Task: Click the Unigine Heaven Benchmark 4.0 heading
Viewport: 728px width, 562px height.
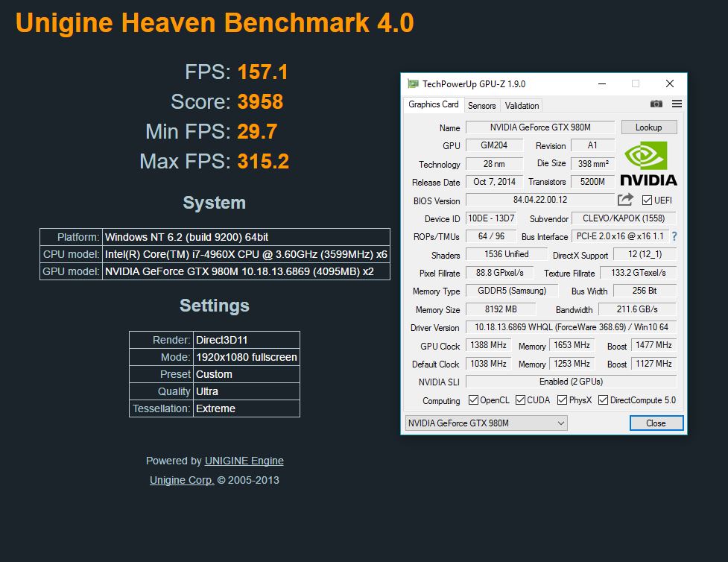Action: 215,22
